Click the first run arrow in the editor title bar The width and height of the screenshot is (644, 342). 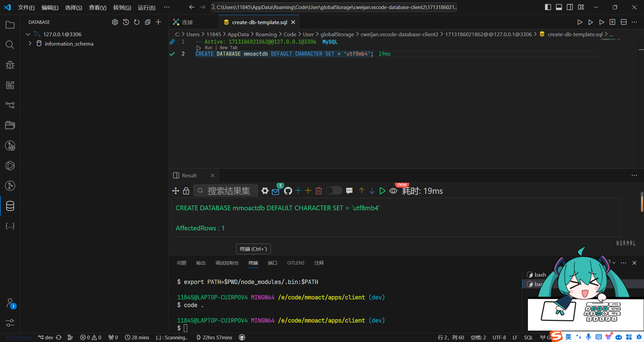pyautogui.click(x=580, y=22)
